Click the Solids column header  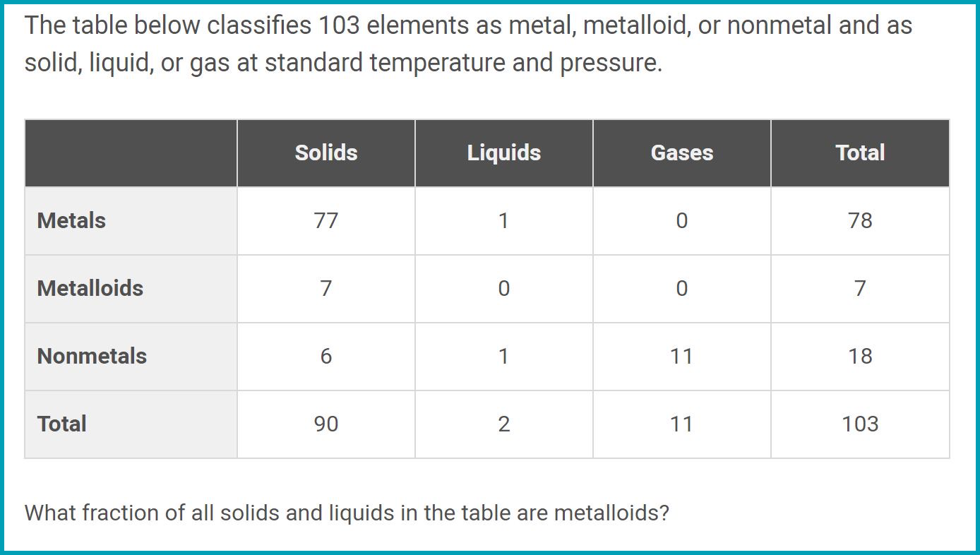[326, 153]
